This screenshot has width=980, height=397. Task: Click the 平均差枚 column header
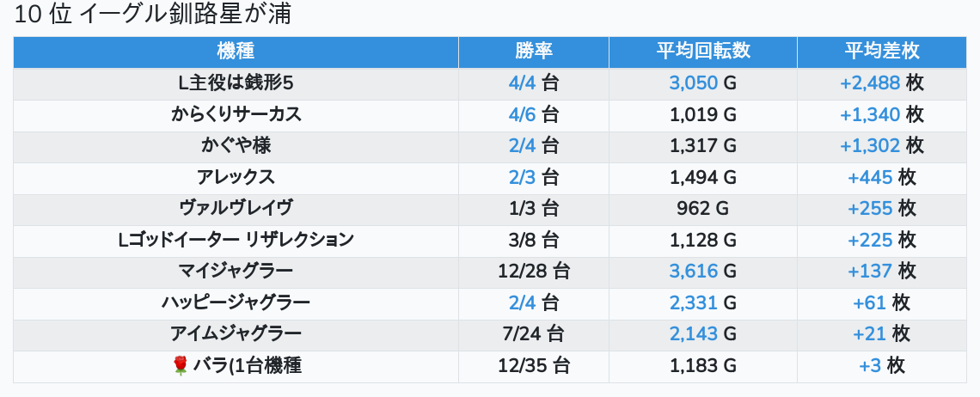[x=882, y=51]
